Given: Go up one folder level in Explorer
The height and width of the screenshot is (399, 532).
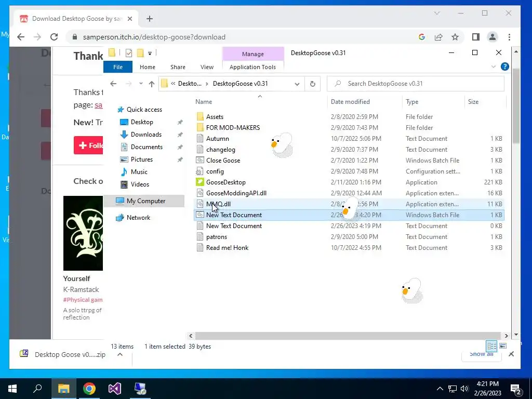Looking at the screenshot, I should (151, 84).
